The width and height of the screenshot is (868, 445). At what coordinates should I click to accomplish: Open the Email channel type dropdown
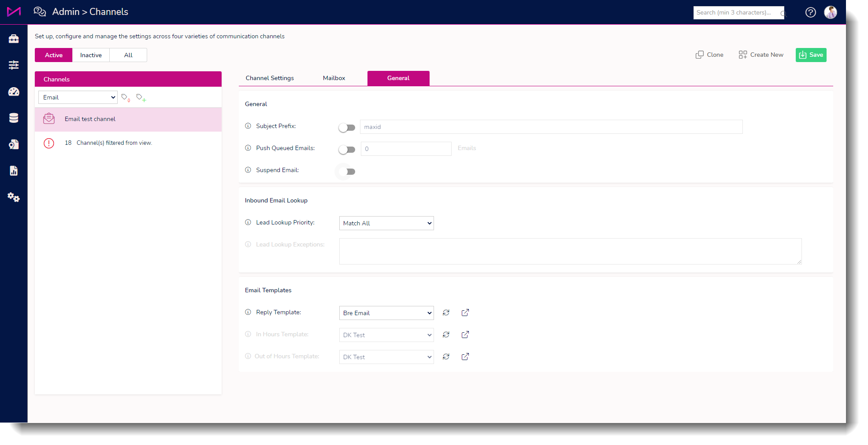coord(78,97)
